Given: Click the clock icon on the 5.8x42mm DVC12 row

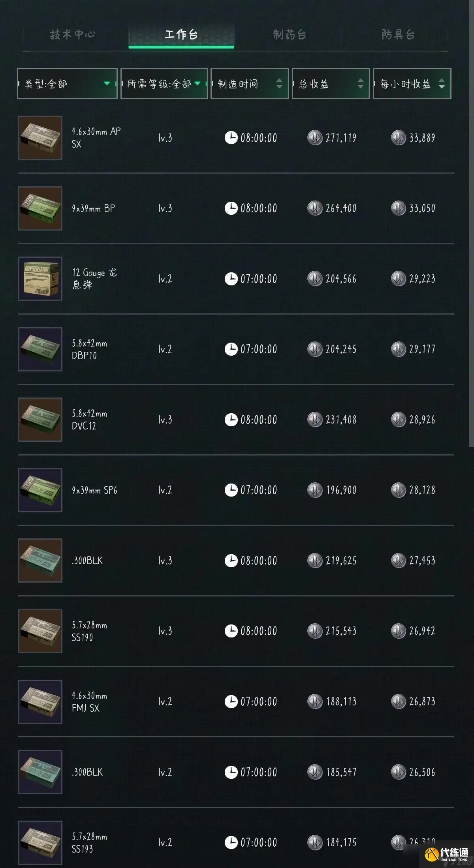Looking at the screenshot, I should pos(231,420).
